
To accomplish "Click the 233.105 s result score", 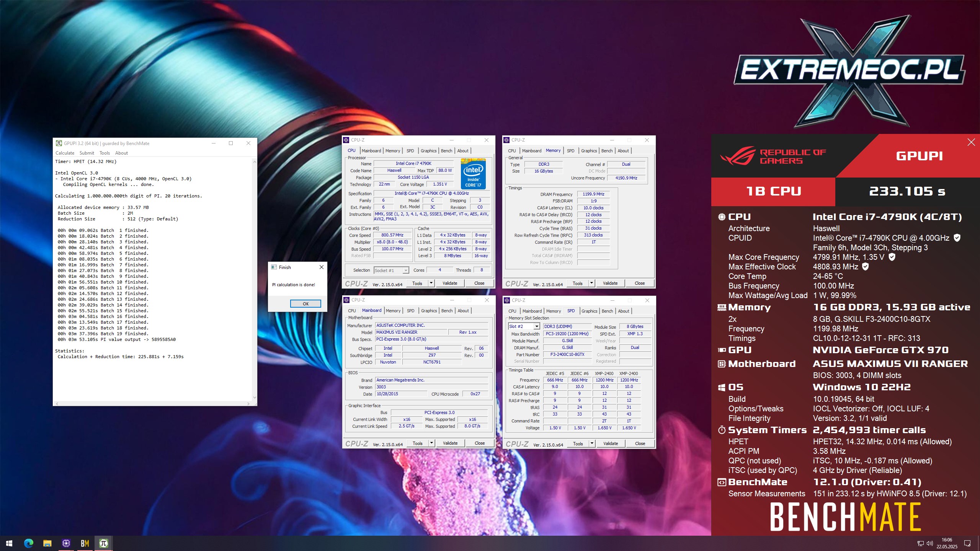I will (907, 191).
